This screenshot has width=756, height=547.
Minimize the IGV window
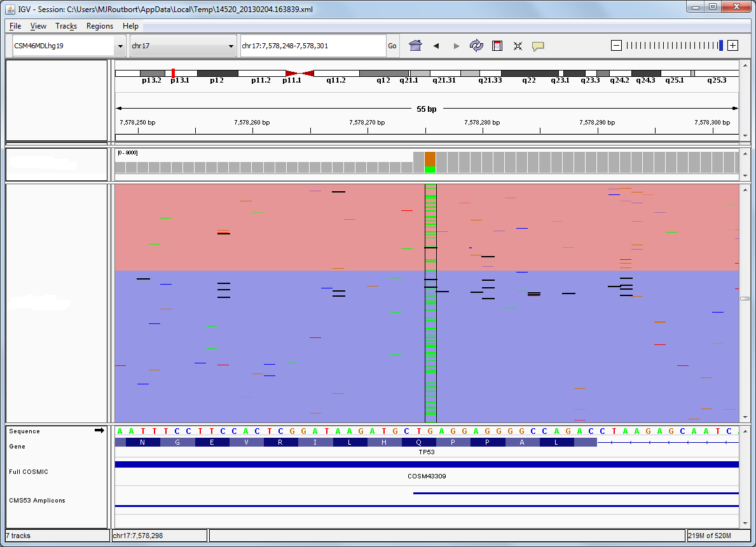695,7
